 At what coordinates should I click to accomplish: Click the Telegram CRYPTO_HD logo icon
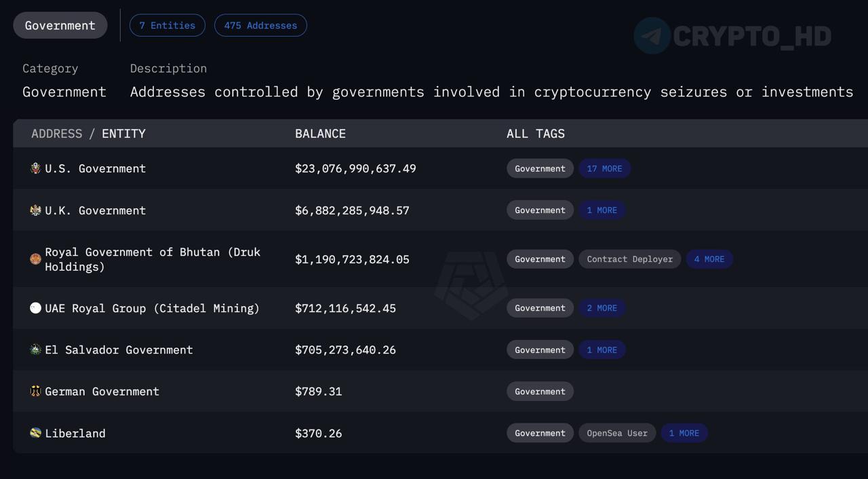652,36
